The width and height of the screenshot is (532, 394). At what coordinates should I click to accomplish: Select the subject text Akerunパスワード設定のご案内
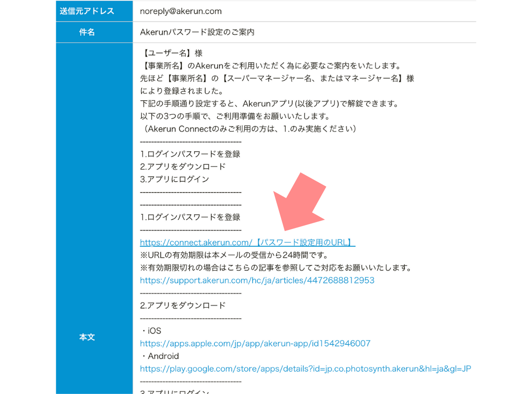pos(197,32)
